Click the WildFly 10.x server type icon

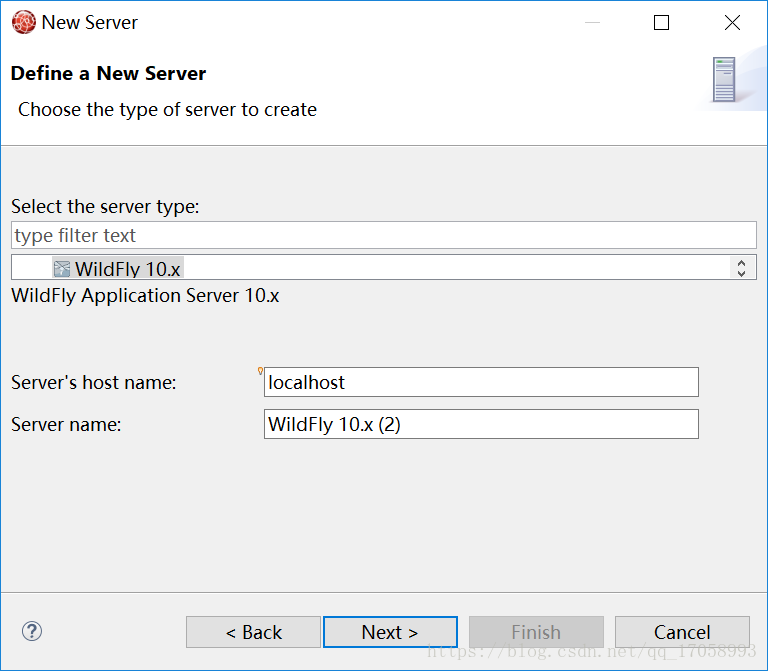coord(62,269)
